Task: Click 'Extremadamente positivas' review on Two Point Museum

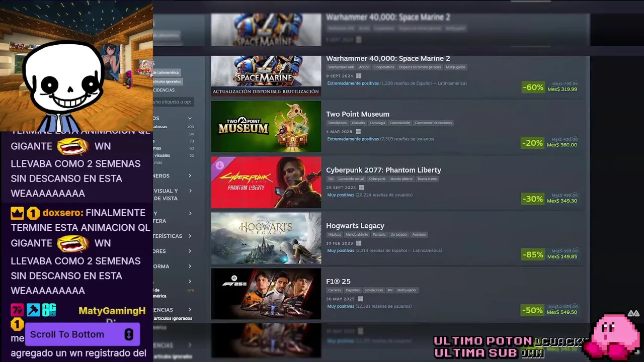Action: tap(353, 139)
